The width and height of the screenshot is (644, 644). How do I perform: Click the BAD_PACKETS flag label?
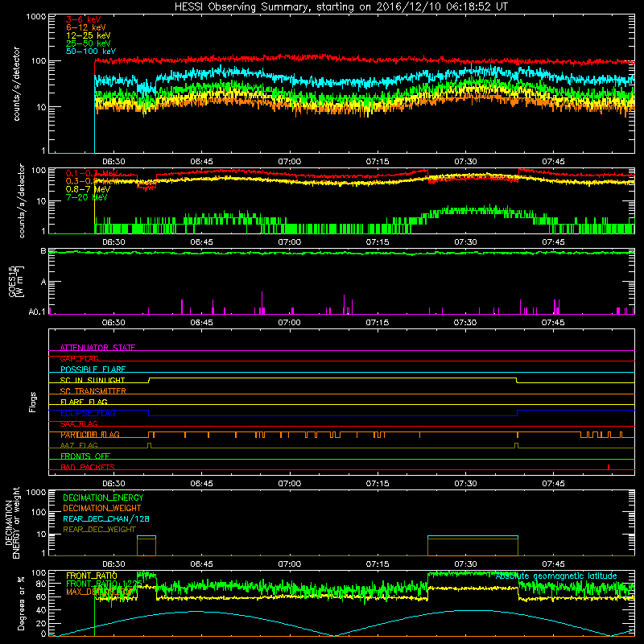88,467
